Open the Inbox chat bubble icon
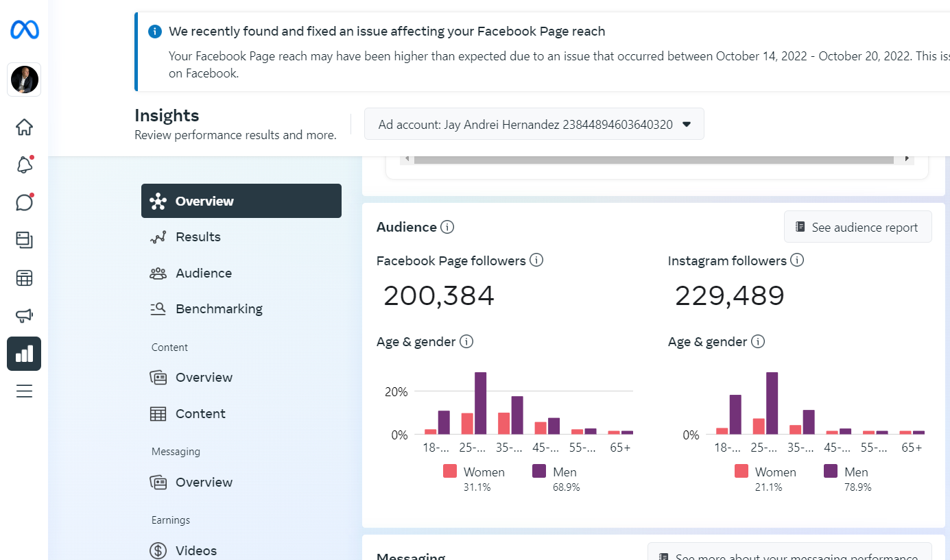The height and width of the screenshot is (560, 950). 24,202
